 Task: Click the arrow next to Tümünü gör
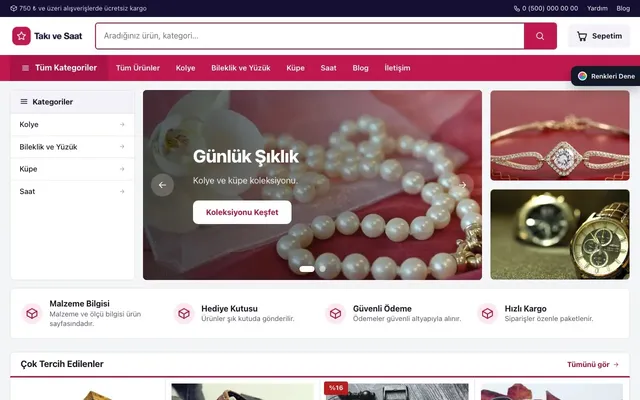[616, 364]
